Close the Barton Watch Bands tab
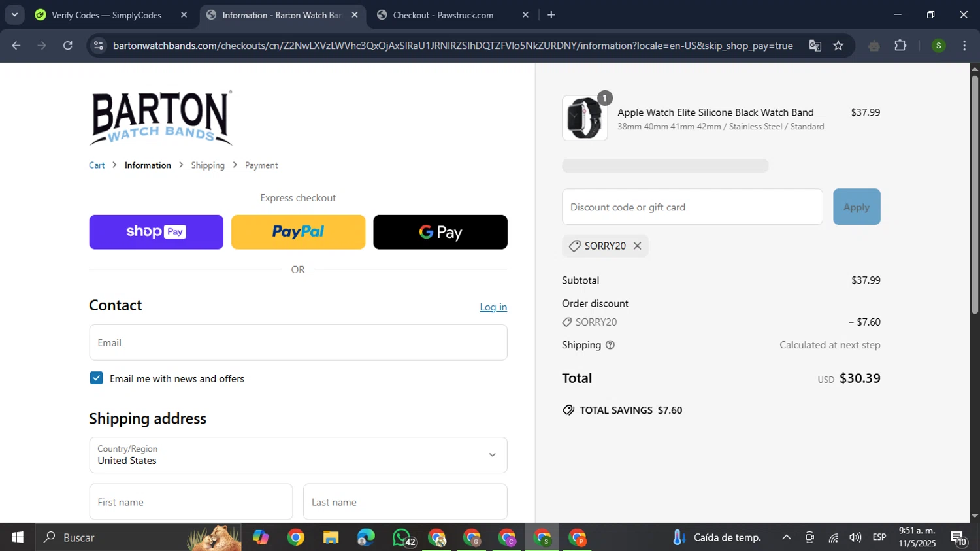 [355, 15]
